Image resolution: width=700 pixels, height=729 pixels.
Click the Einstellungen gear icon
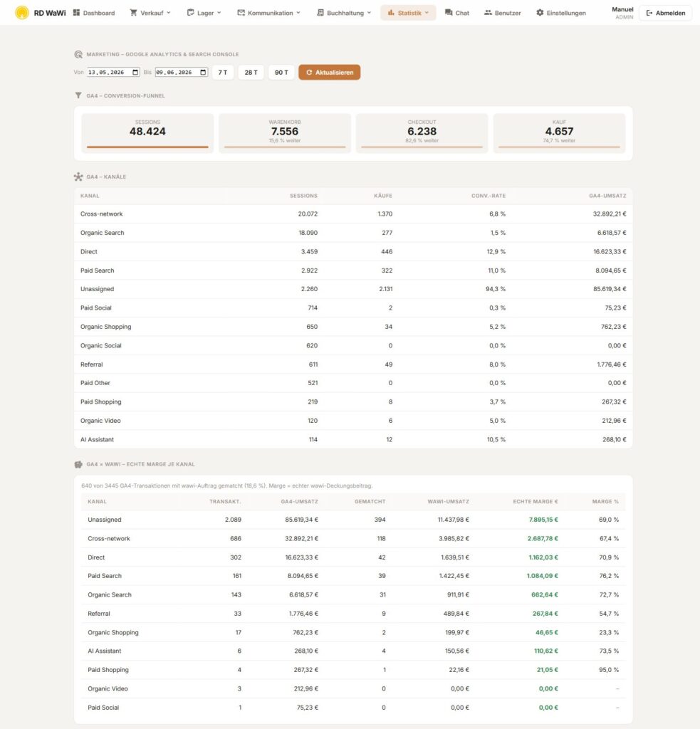click(x=540, y=13)
